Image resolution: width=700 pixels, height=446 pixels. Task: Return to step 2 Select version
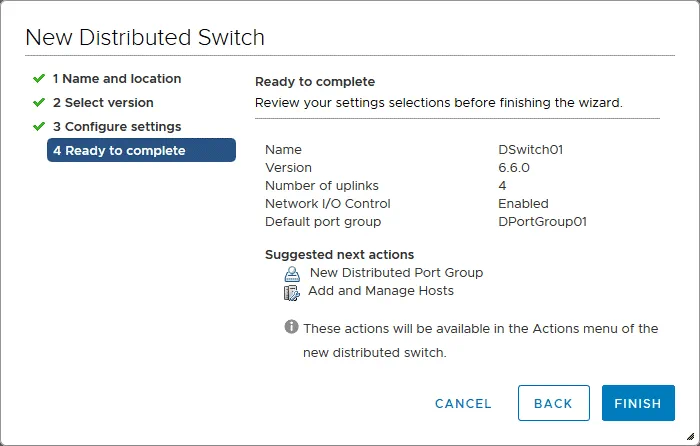pyautogui.click(x=103, y=102)
